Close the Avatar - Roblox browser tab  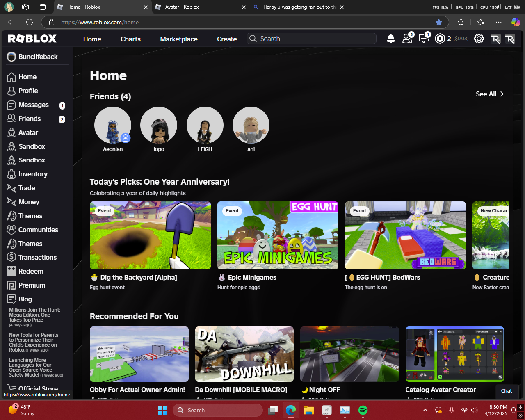click(x=244, y=7)
